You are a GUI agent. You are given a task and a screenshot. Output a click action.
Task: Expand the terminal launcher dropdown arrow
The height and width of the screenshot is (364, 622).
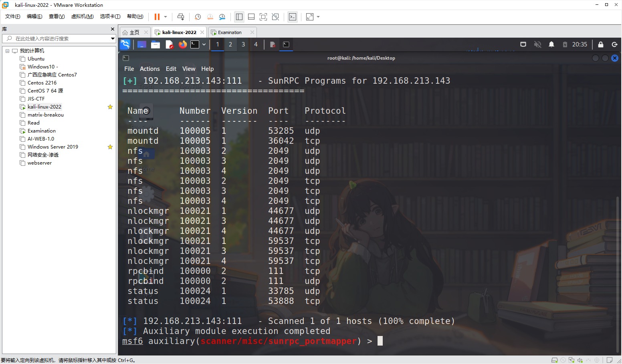[204, 44]
